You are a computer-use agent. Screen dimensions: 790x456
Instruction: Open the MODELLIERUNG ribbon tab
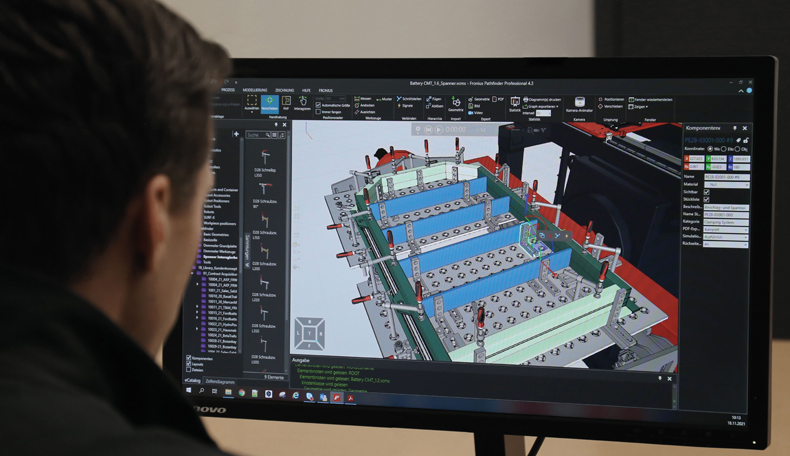point(255,90)
